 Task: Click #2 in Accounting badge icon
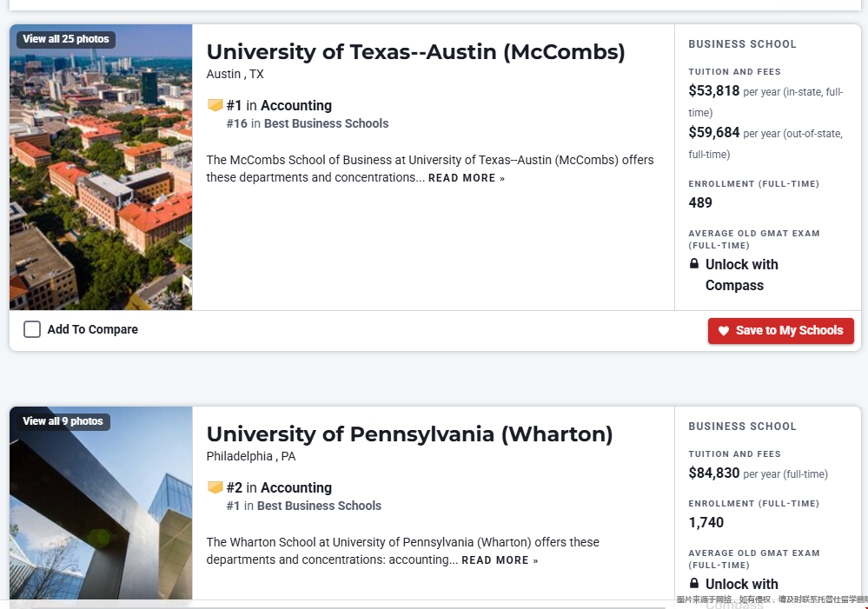click(x=215, y=487)
